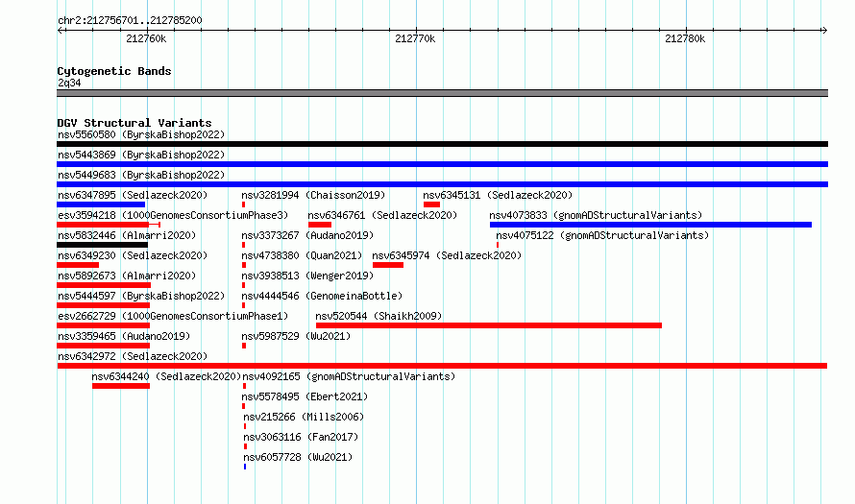Click the black bar under nsv5832446
The width and height of the screenshot is (855, 504).
click(102, 245)
